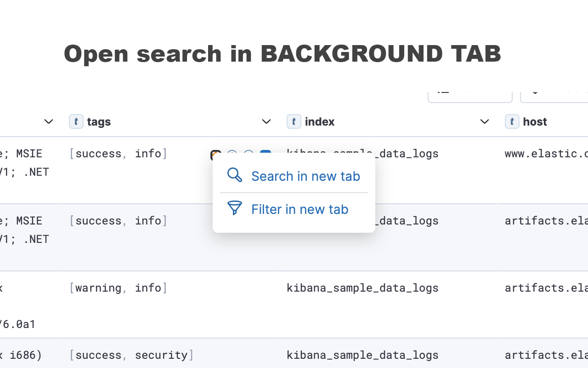Open the tags column header dropdown chevron
The height and width of the screenshot is (368, 588).
pyautogui.click(x=266, y=121)
